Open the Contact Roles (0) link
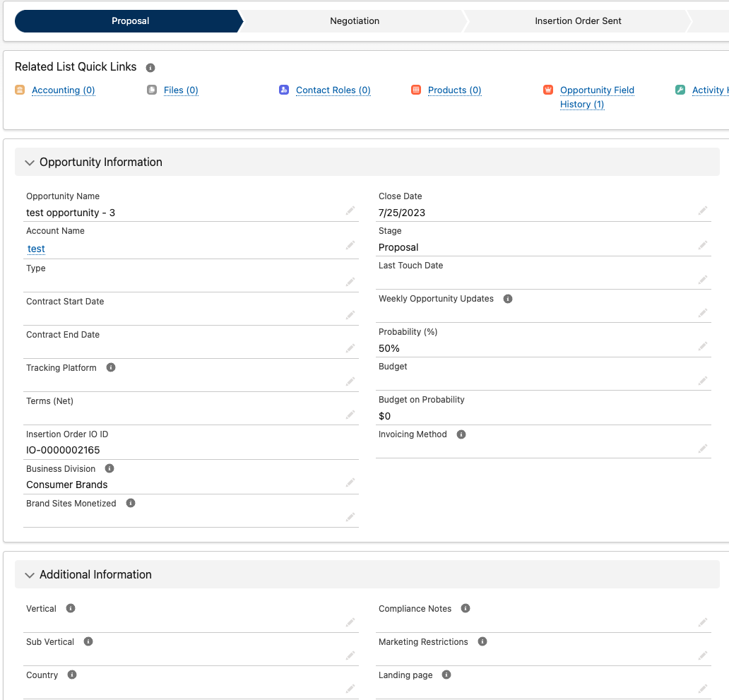The height and width of the screenshot is (700, 729). [x=332, y=90]
